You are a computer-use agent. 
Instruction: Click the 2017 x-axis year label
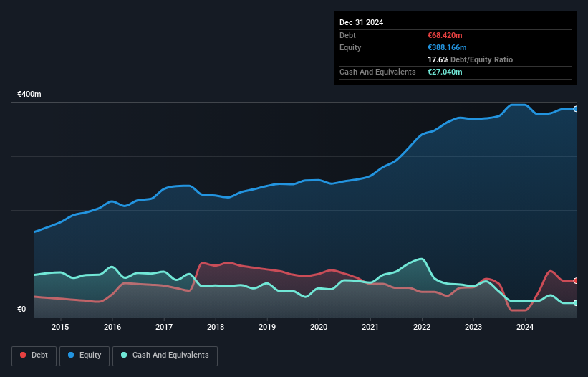click(164, 327)
